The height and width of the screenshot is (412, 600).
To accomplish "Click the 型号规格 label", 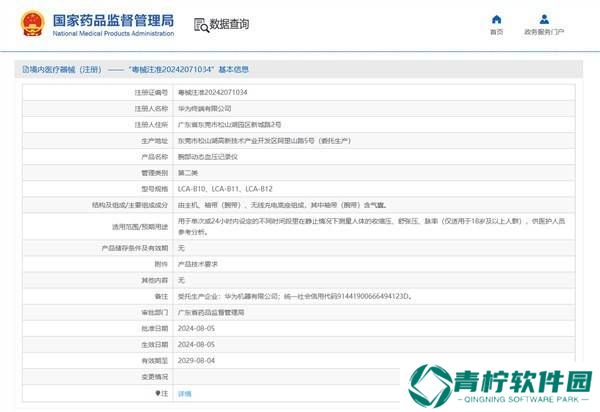I will coord(155,189).
